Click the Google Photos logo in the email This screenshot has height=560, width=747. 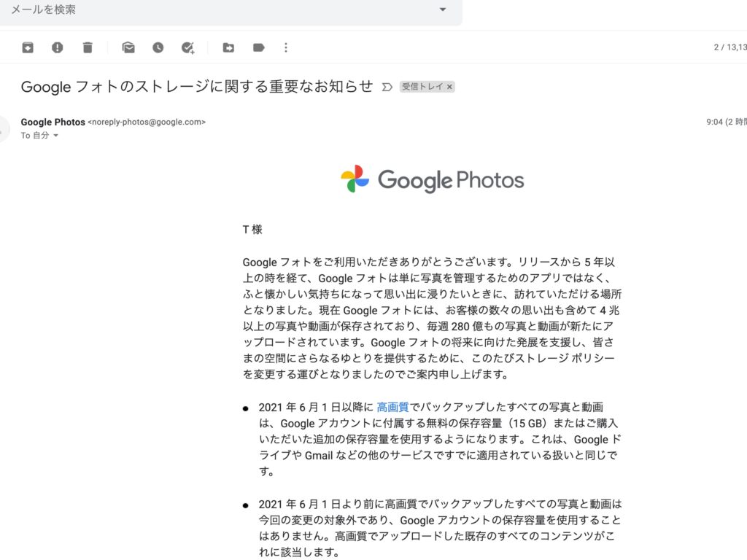(432, 179)
